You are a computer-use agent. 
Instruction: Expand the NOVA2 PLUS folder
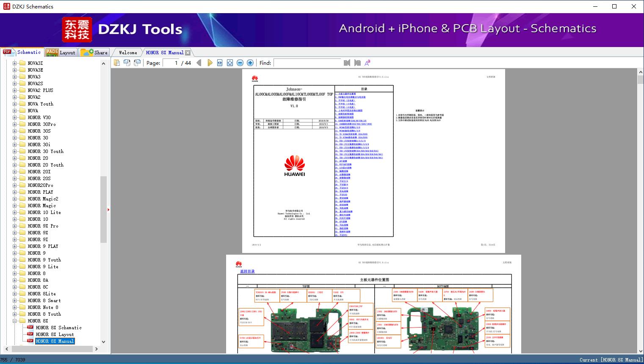click(x=15, y=90)
